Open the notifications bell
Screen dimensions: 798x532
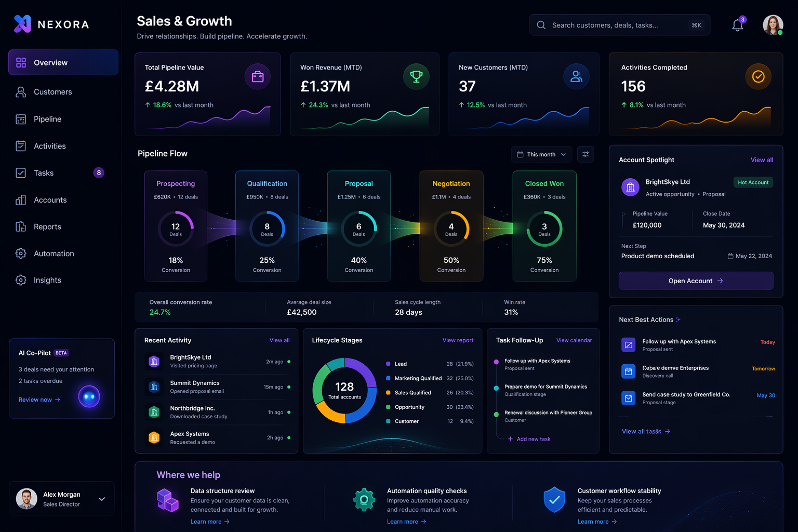tap(738, 25)
